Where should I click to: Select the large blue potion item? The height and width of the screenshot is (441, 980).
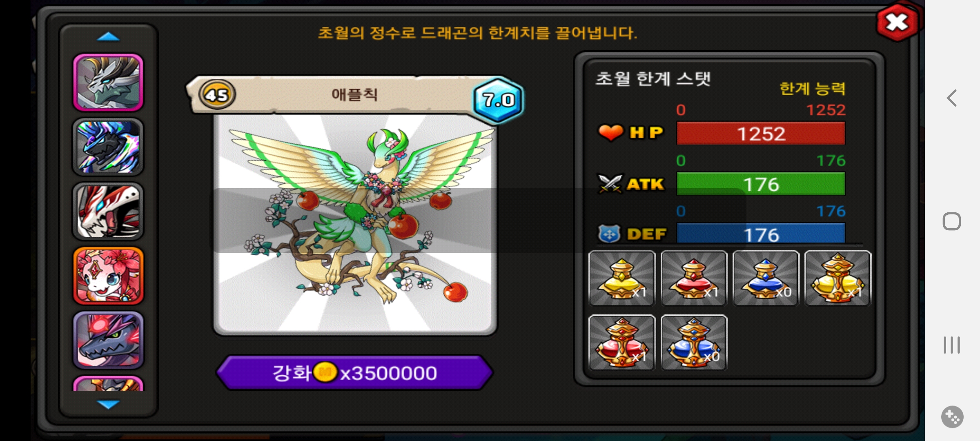tap(694, 343)
